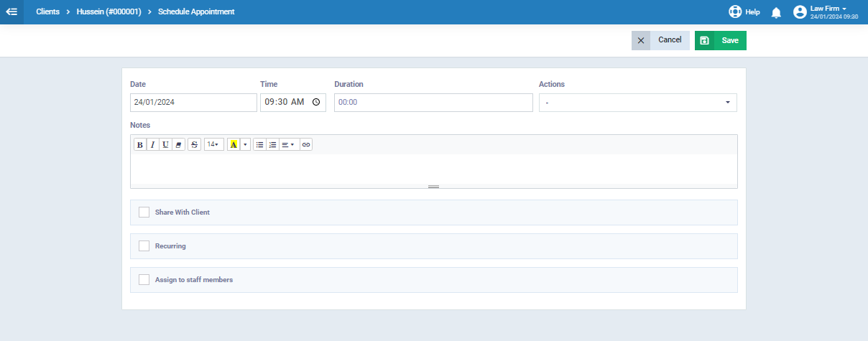
Task: Toggle italic formatting in Notes toolbar
Action: click(152, 144)
